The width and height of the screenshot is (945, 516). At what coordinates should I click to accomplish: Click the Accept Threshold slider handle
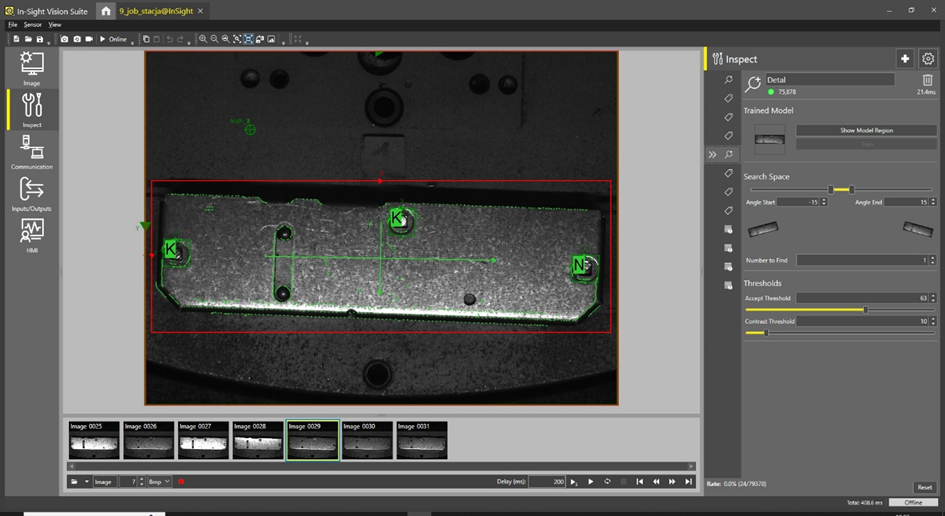865,310
